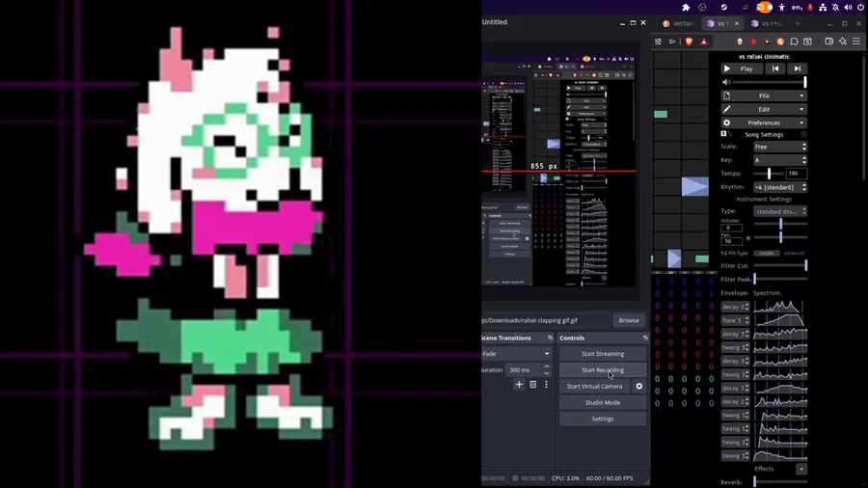This screenshot has width=868, height=488.
Task: Open a new browser tab
Action: [798, 23]
